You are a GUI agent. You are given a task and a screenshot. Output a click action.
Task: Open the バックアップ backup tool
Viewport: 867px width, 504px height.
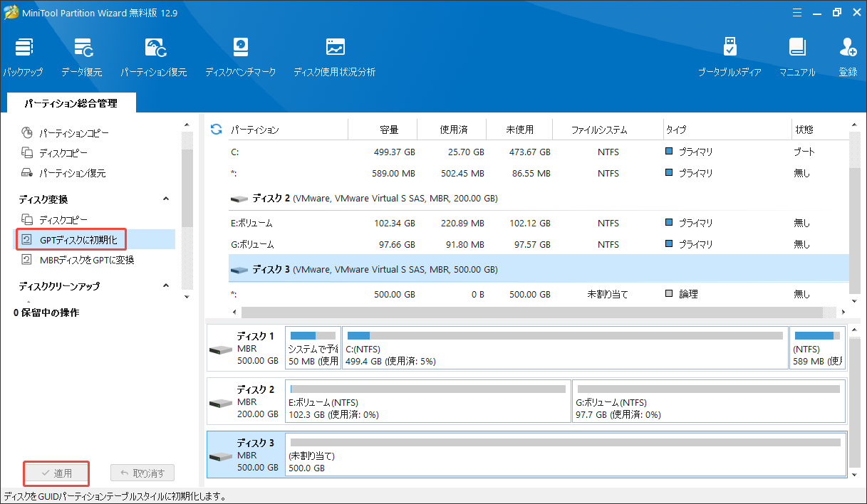22,58
